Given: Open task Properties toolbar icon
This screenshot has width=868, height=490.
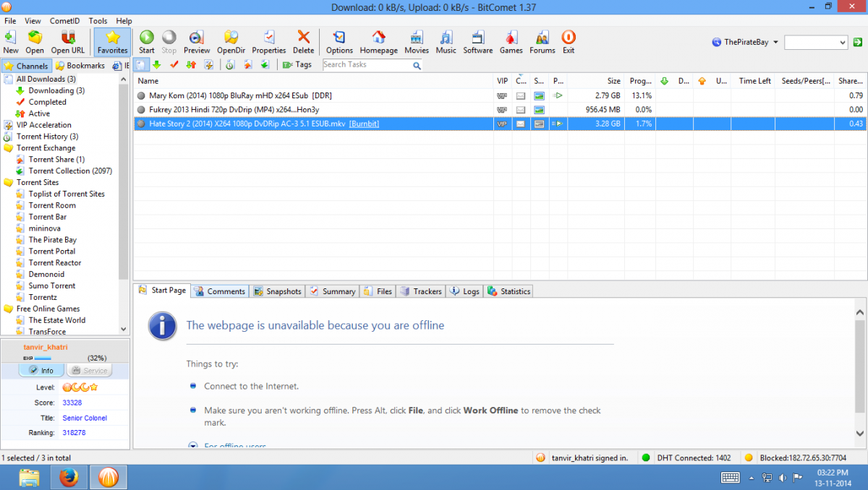Looking at the screenshot, I should pos(269,42).
